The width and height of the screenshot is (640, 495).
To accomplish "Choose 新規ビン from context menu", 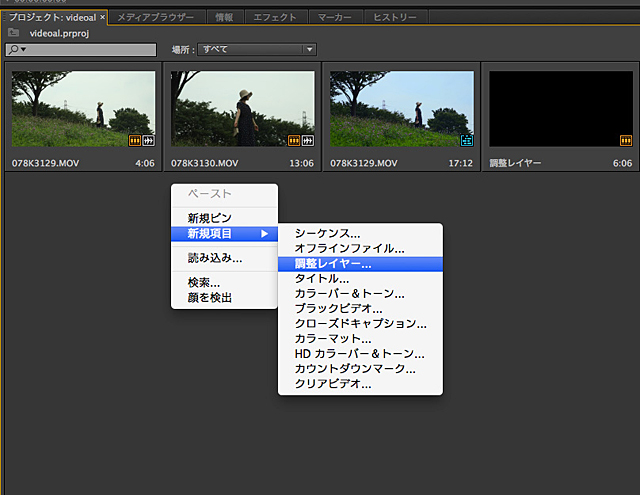I will pos(224,218).
